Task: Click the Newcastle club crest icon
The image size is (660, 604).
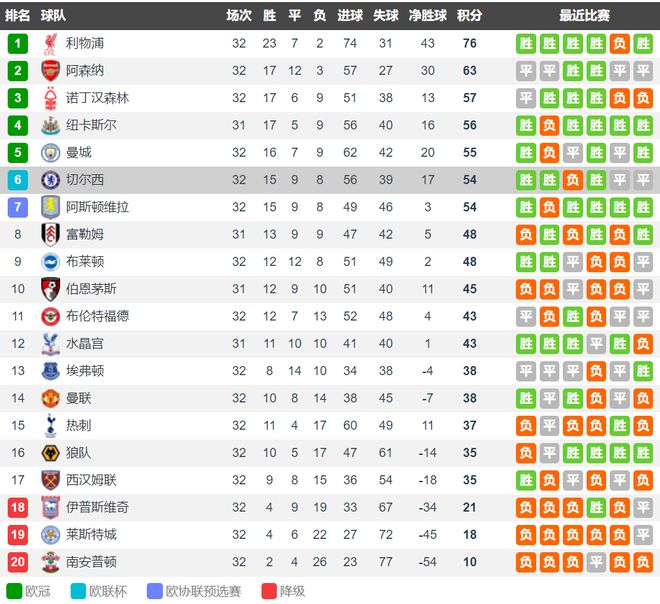Action: (x=50, y=125)
